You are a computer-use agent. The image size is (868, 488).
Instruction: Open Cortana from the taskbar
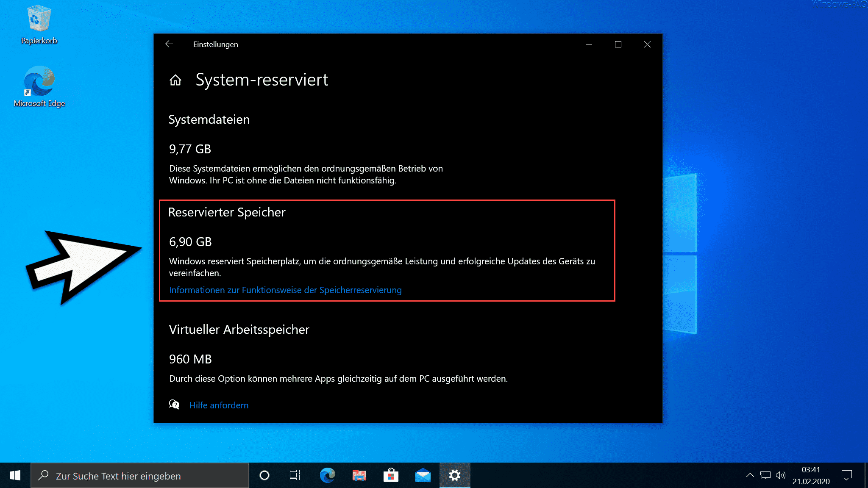tap(264, 475)
